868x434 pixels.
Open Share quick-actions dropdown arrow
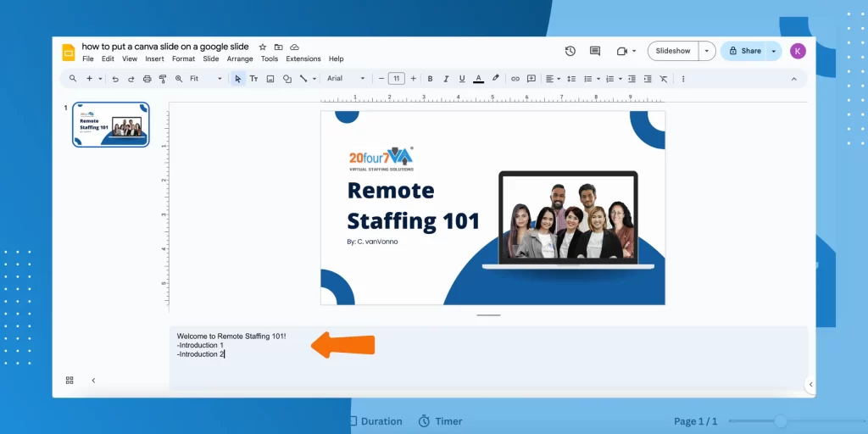click(x=774, y=51)
